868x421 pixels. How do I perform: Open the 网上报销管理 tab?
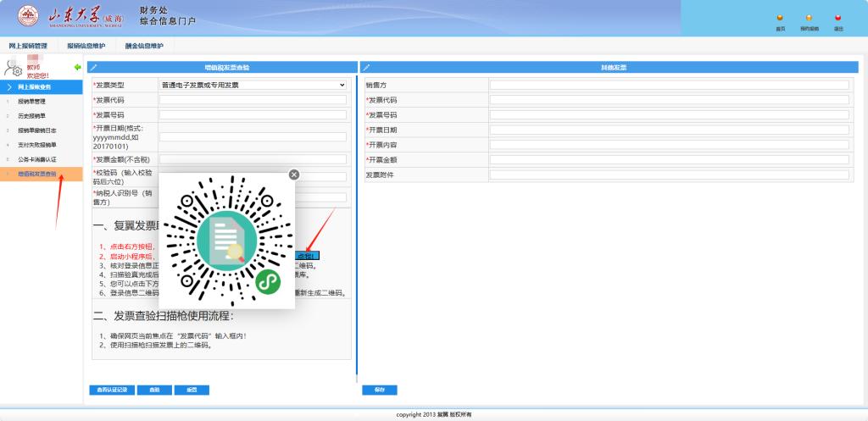click(28, 46)
